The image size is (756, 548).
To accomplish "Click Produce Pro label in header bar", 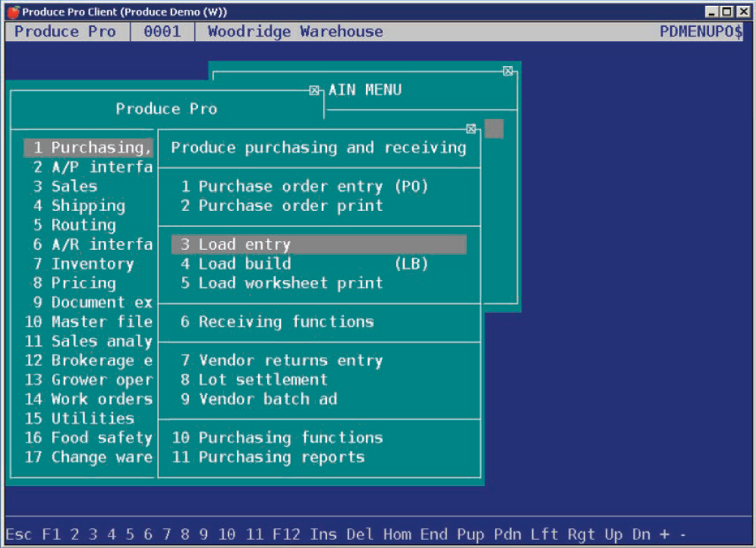I will (x=65, y=32).
